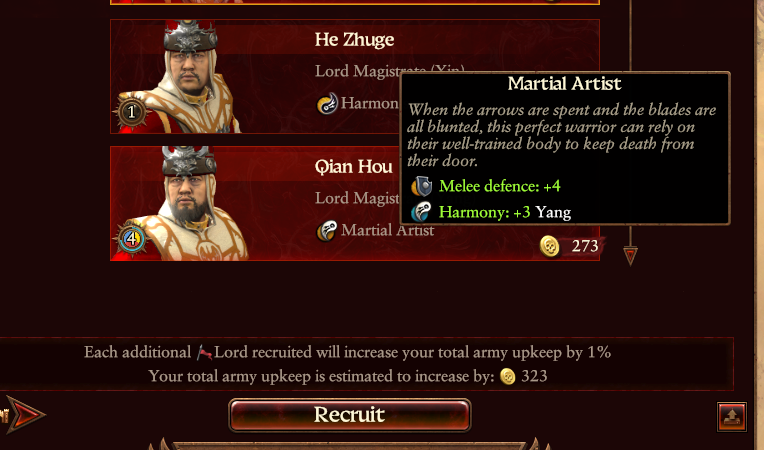Click He Zhuge's level 1 rank badge
This screenshot has height=450, width=764.
click(x=131, y=112)
